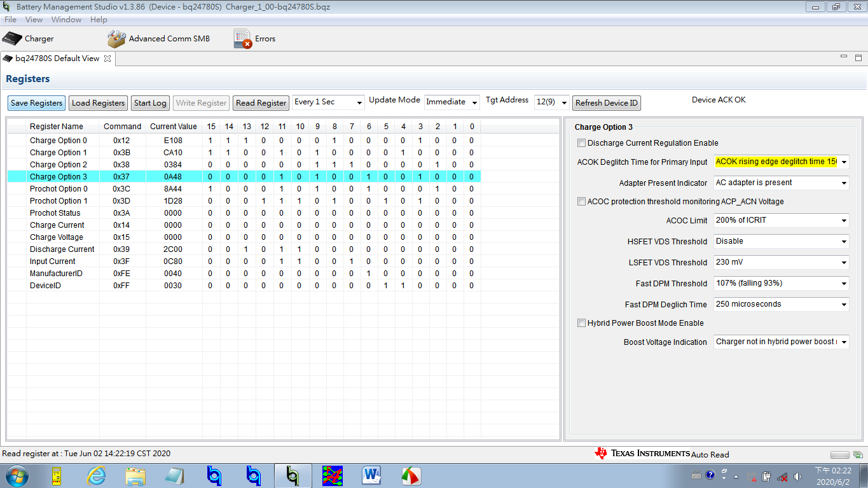
Task: Click the Current Value 2C00 cell
Action: pyautogui.click(x=173, y=249)
